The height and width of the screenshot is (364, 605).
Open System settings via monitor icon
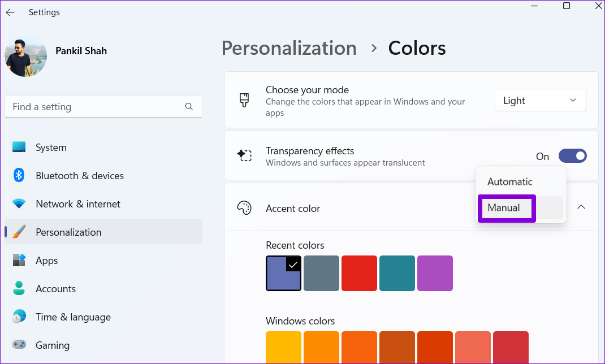pyautogui.click(x=19, y=147)
